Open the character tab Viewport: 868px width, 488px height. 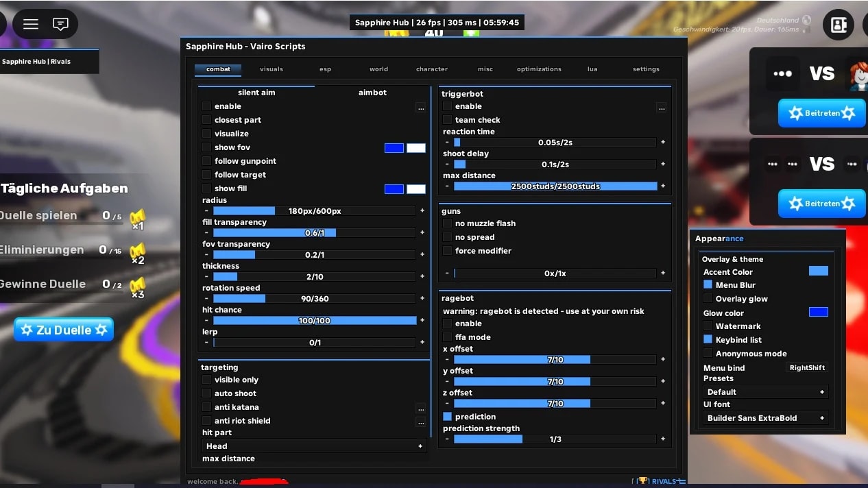click(432, 69)
